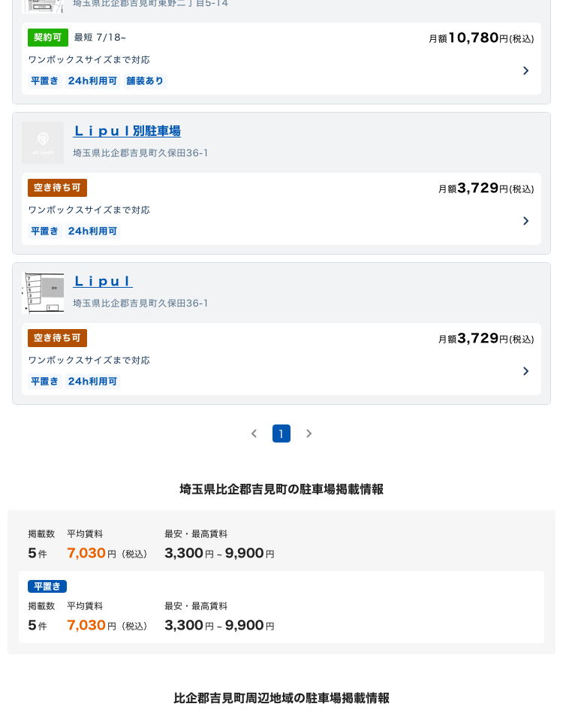Image resolution: width=563 pixels, height=728 pixels.
Task: Click the 空き待ち可 badge on Lipul別駐車場
Action: pyautogui.click(x=58, y=188)
